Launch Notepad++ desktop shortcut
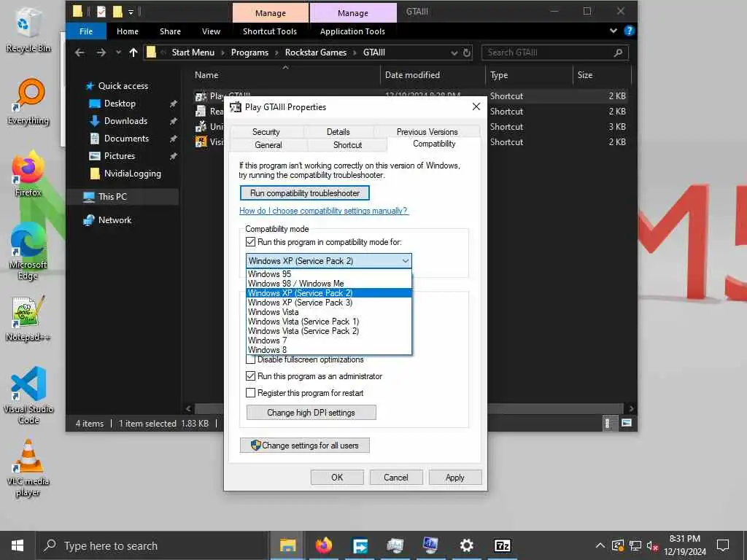Viewport: 747px width, 560px height. (28, 318)
